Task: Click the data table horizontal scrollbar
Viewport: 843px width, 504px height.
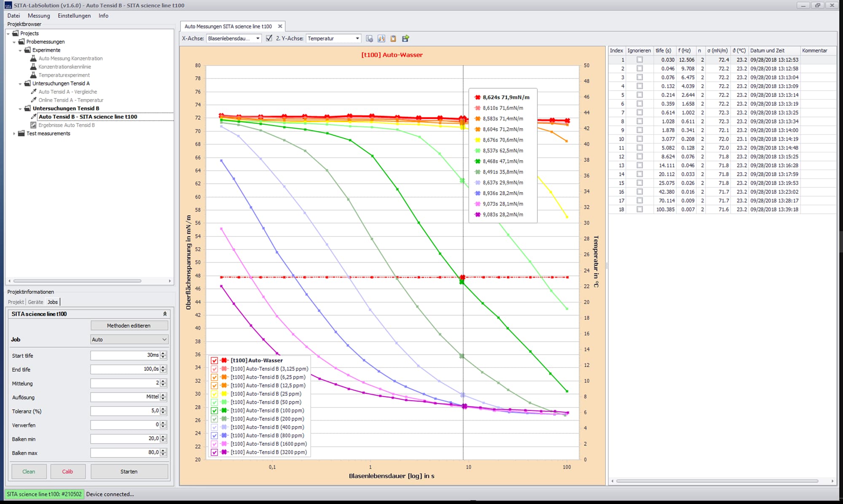Action: [x=717, y=481]
